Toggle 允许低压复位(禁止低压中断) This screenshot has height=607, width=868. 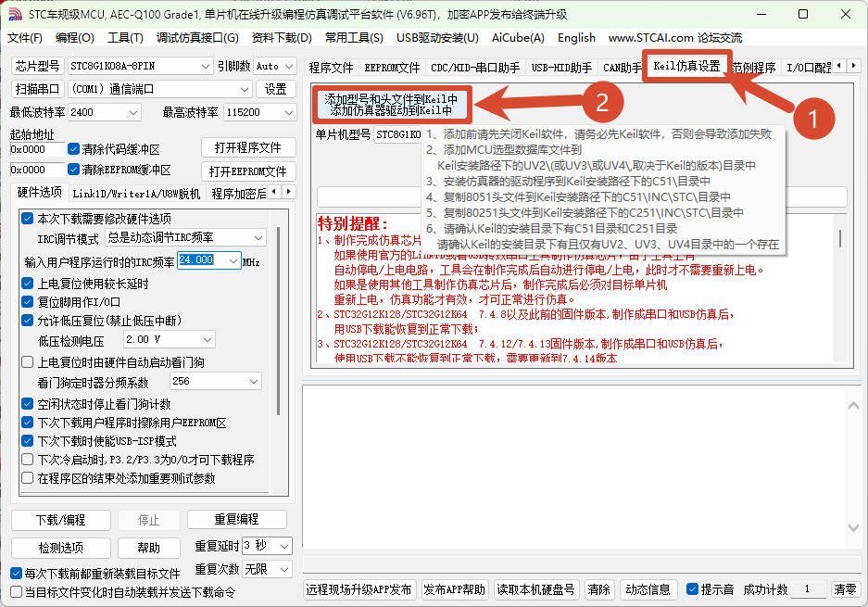tap(27, 320)
